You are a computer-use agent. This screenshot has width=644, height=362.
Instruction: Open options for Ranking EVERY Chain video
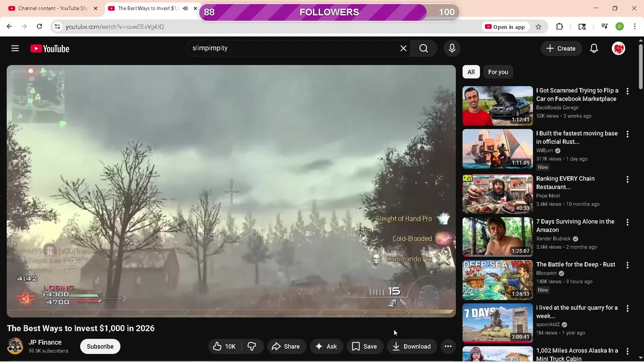point(627,179)
